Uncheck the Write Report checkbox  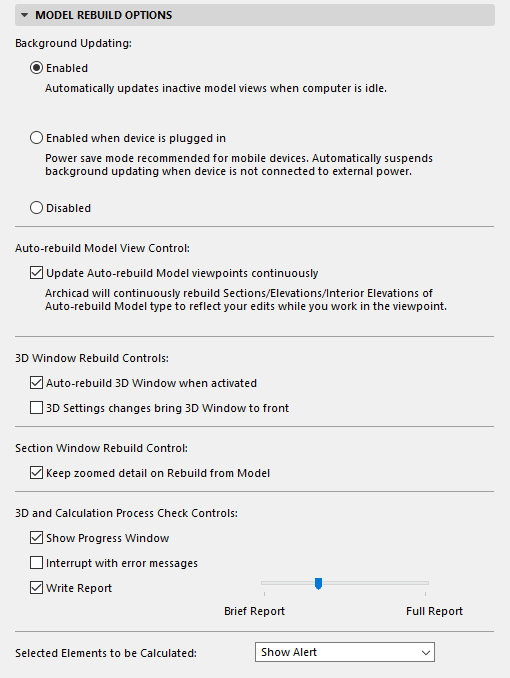tap(36, 588)
